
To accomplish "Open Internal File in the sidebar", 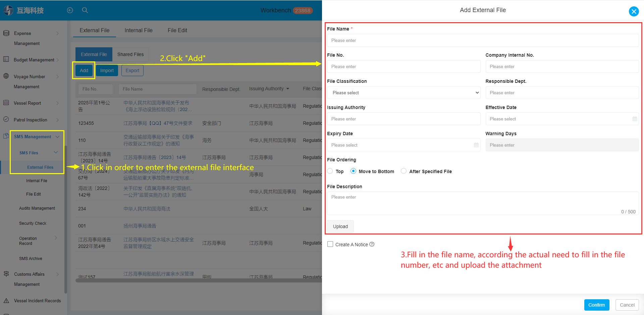I will tap(37, 180).
